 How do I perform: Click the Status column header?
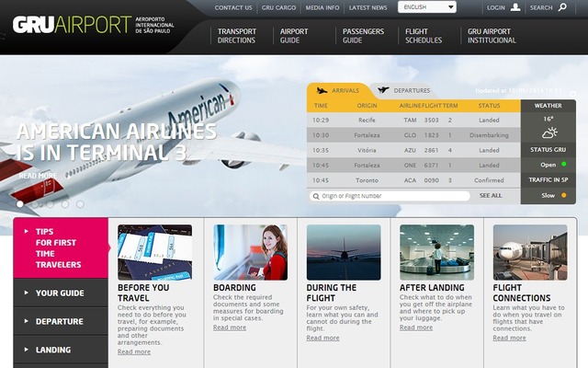489,106
